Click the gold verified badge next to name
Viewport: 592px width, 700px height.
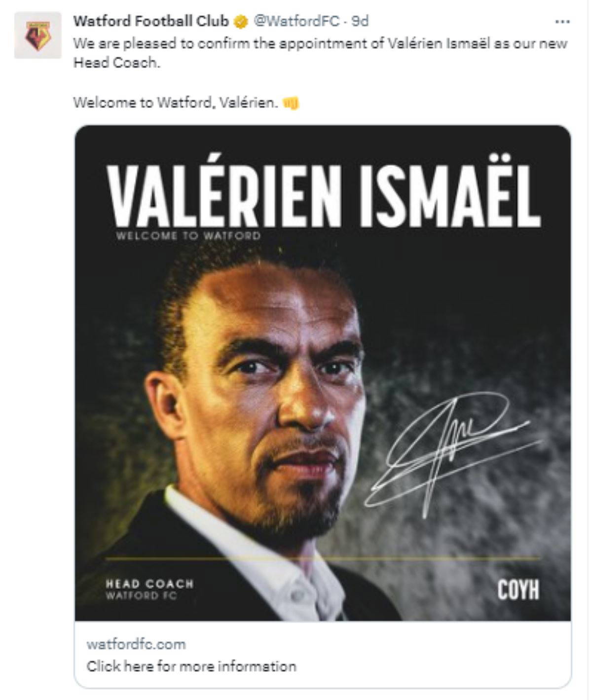pyautogui.click(x=241, y=22)
